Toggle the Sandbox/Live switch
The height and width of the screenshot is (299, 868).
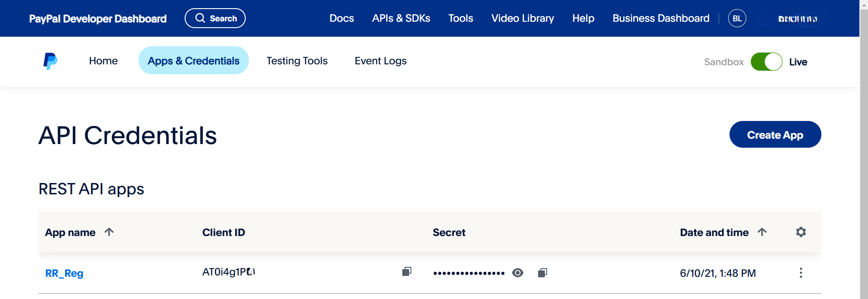[766, 62]
